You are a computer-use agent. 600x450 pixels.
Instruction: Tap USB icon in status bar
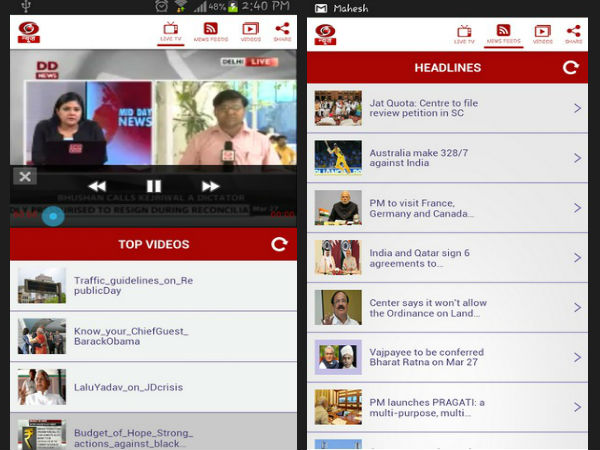pyautogui.click(x=26, y=5)
